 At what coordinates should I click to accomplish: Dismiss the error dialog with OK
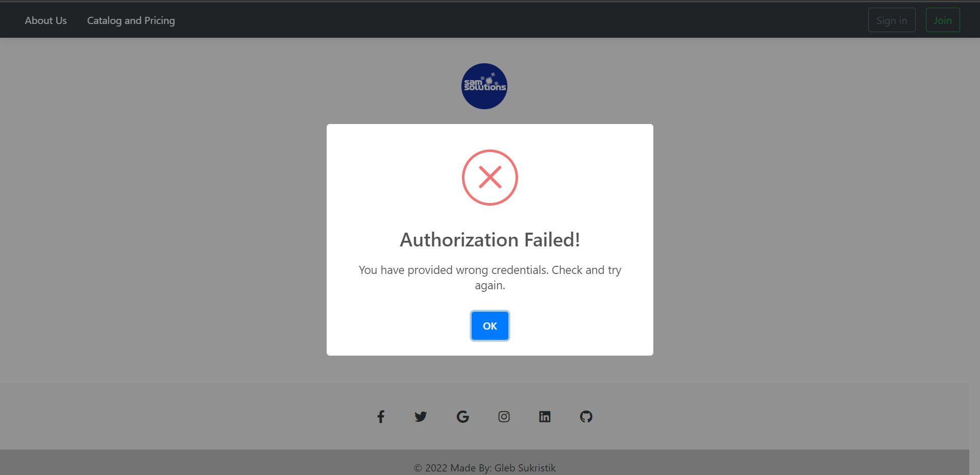[x=489, y=326]
